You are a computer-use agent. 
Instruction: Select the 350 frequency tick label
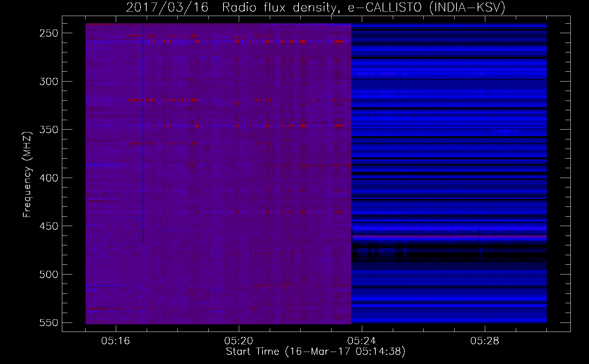(49, 130)
